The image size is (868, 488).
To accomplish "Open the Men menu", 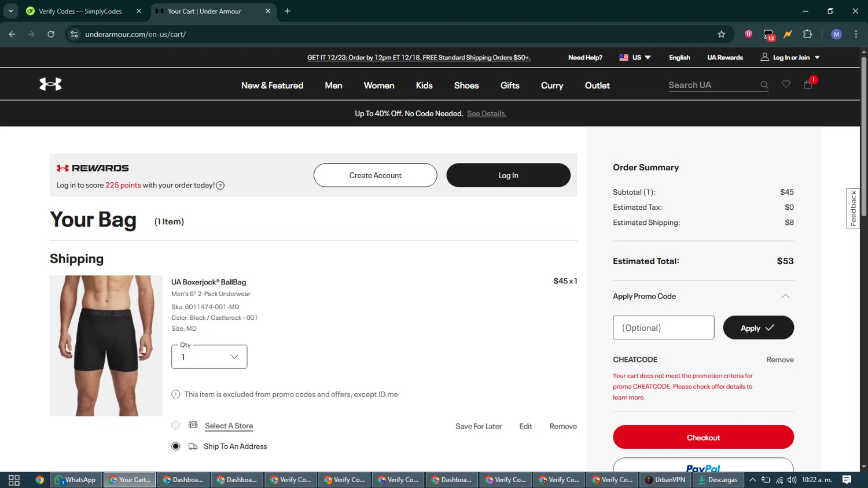I will point(333,86).
